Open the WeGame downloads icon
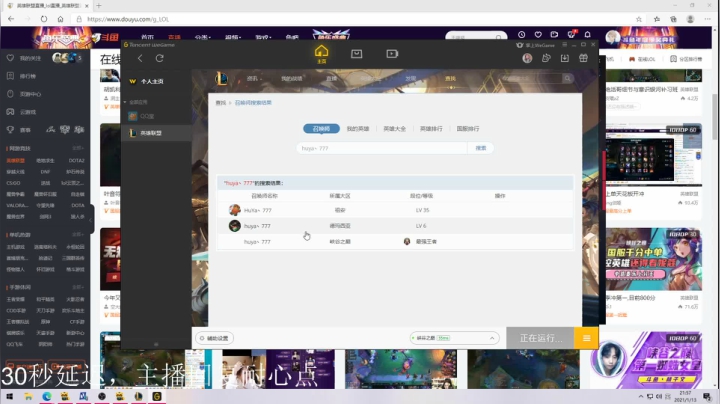Viewport: 720px width, 404px height. 565,58
